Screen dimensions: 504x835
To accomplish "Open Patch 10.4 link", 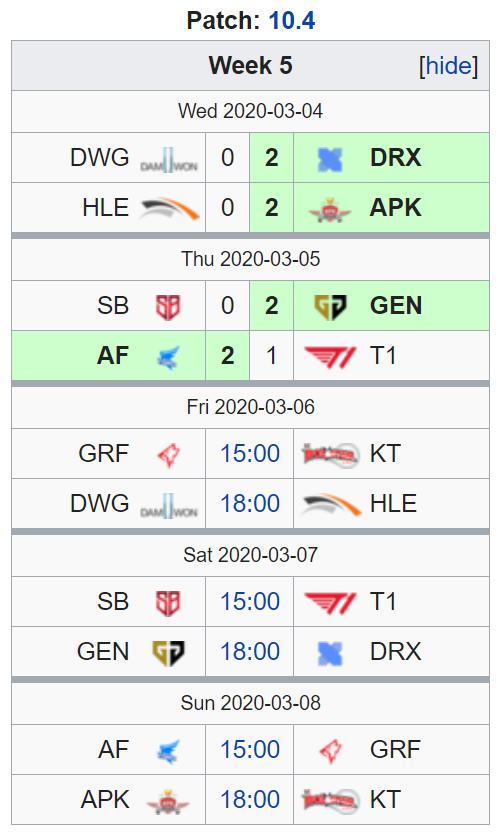I will coord(291,21).
